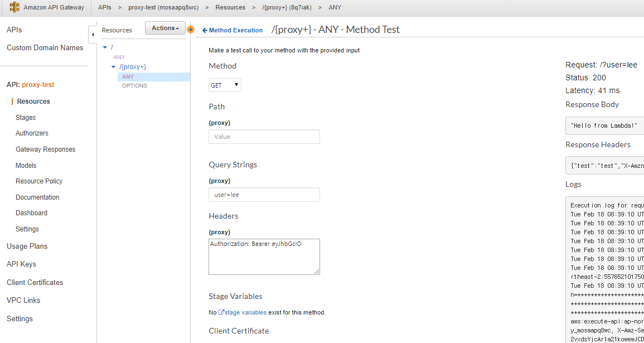Click the external link icon before stage variables
This screenshot has height=343, width=644.
pos(221,312)
